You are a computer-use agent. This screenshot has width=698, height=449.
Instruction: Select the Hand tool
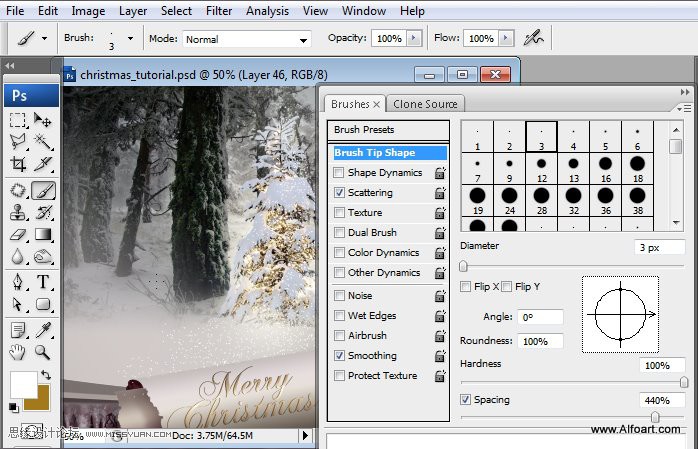click(18, 351)
